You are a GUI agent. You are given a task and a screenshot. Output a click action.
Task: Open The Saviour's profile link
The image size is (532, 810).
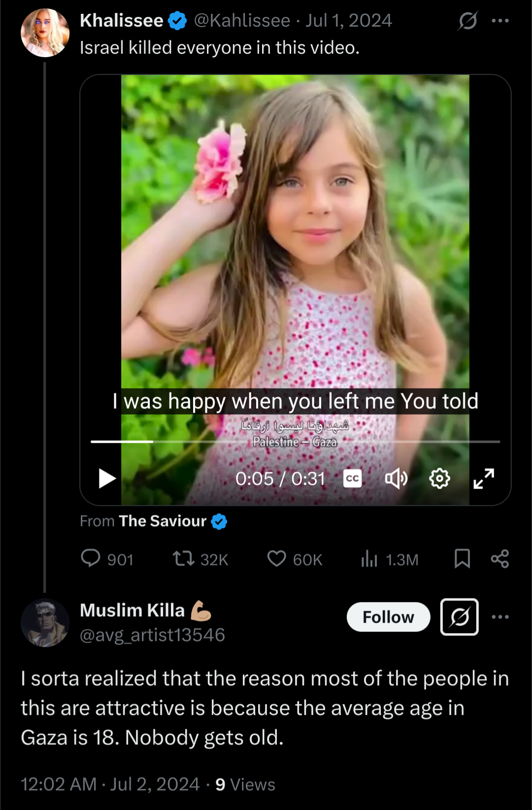click(x=163, y=521)
